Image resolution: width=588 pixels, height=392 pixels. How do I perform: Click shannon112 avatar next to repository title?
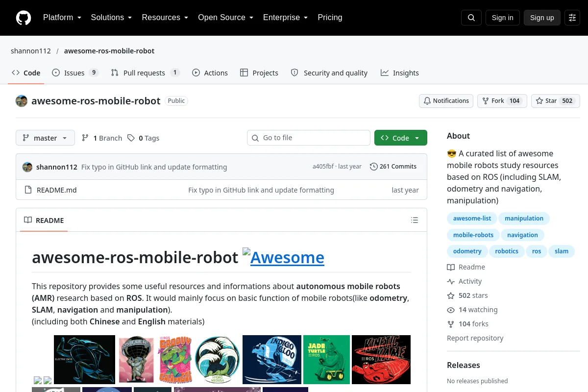(x=22, y=101)
